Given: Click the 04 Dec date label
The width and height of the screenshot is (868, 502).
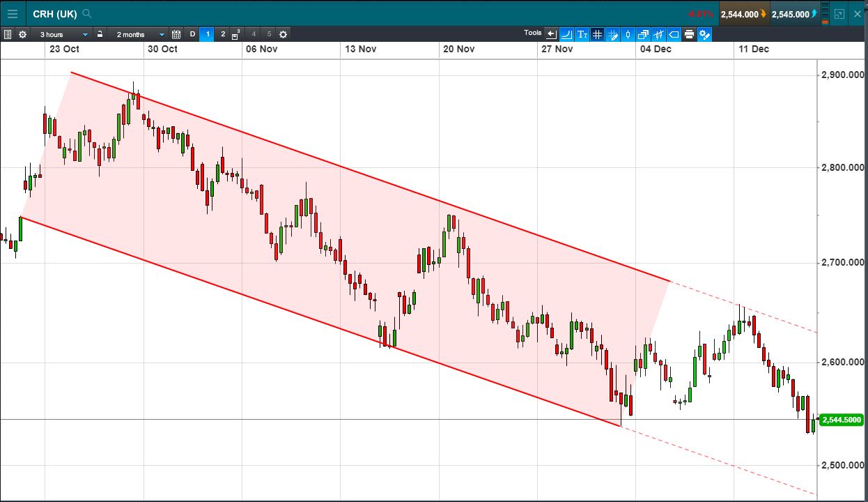Looking at the screenshot, I should pyautogui.click(x=656, y=49).
